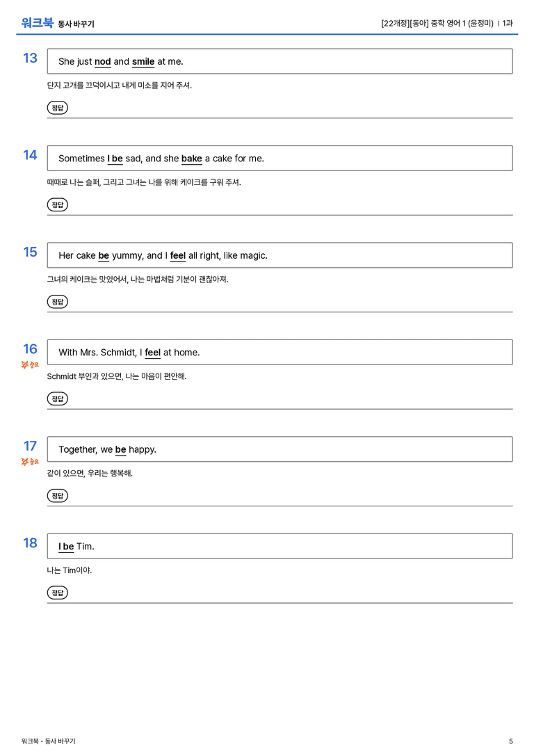Click the 정답 badge under question 13
This screenshot has height=756, width=534.
tap(57, 108)
